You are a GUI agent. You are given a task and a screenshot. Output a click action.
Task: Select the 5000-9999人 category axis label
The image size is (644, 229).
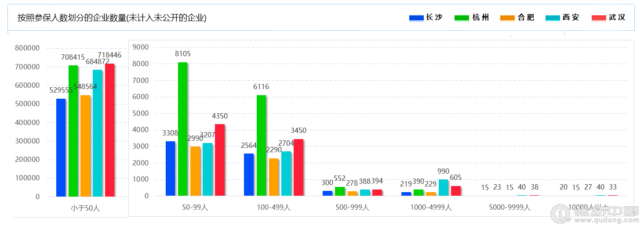(x=509, y=208)
